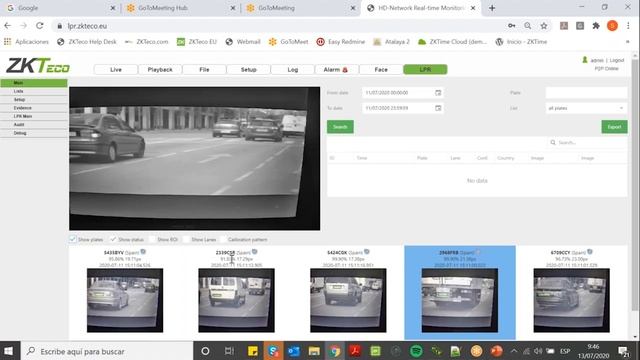Open the ZKTeco Help Desk bookmark
This screenshot has height=360, width=640.
[x=87, y=42]
